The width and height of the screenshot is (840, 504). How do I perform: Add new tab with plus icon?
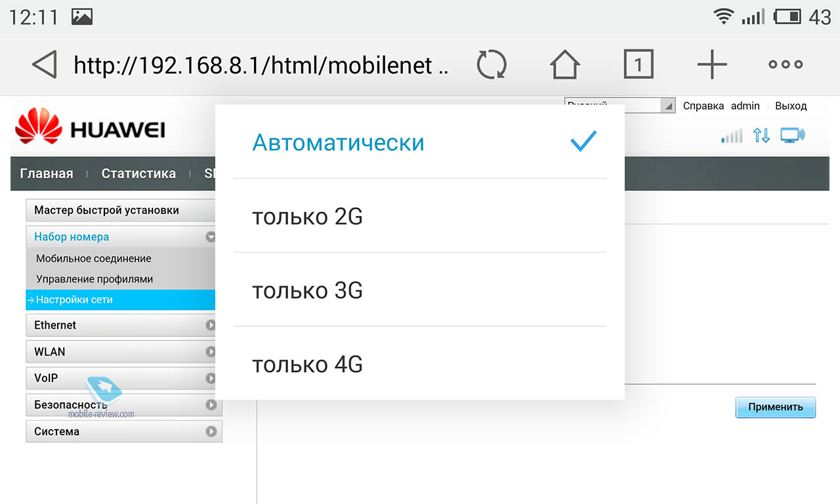[712, 64]
